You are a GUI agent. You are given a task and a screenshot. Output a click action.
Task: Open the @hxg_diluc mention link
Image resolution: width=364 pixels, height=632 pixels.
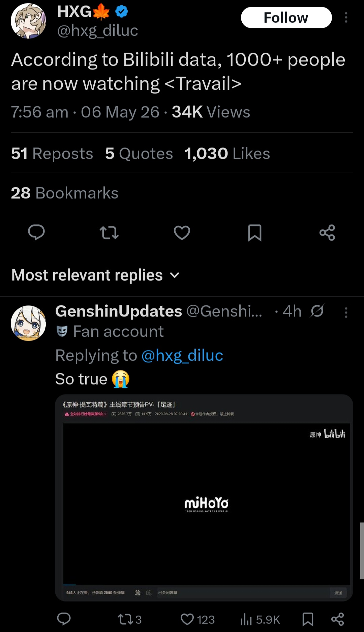click(x=182, y=355)
